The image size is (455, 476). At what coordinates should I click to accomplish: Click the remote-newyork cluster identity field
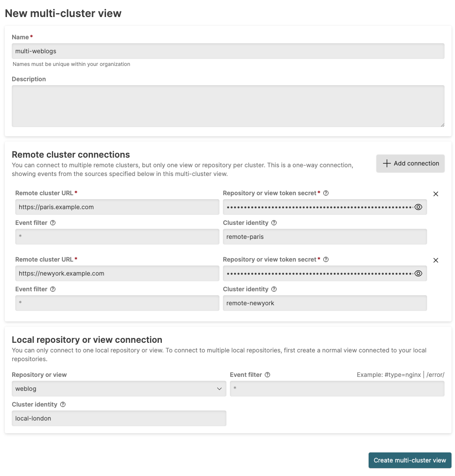click(x=325, y=303)
